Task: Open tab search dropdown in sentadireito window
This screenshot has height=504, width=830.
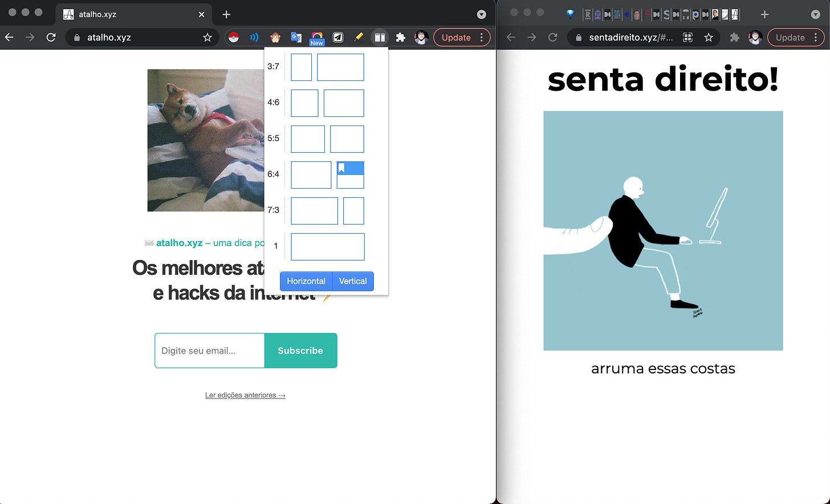Action: 816,14
